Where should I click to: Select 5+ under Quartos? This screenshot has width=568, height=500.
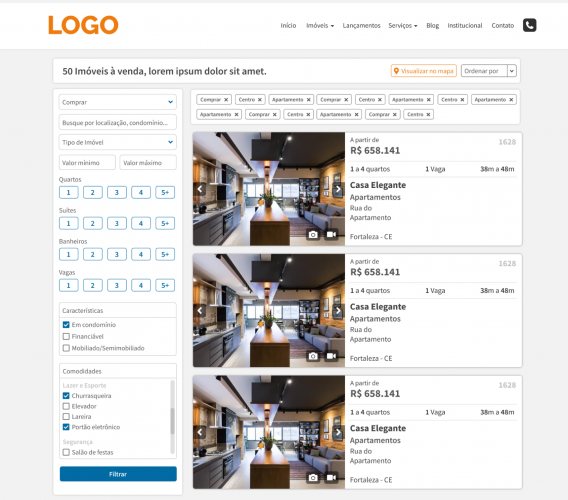(165, 192)
